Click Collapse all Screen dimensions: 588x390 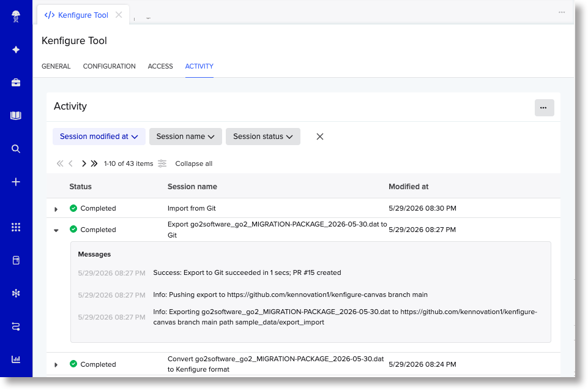[193, 163]
